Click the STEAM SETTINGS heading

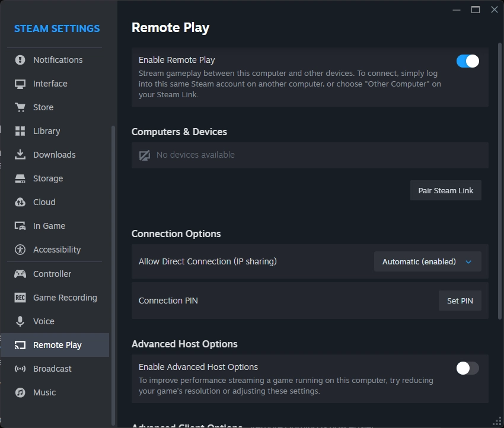(x=57, y=28)
